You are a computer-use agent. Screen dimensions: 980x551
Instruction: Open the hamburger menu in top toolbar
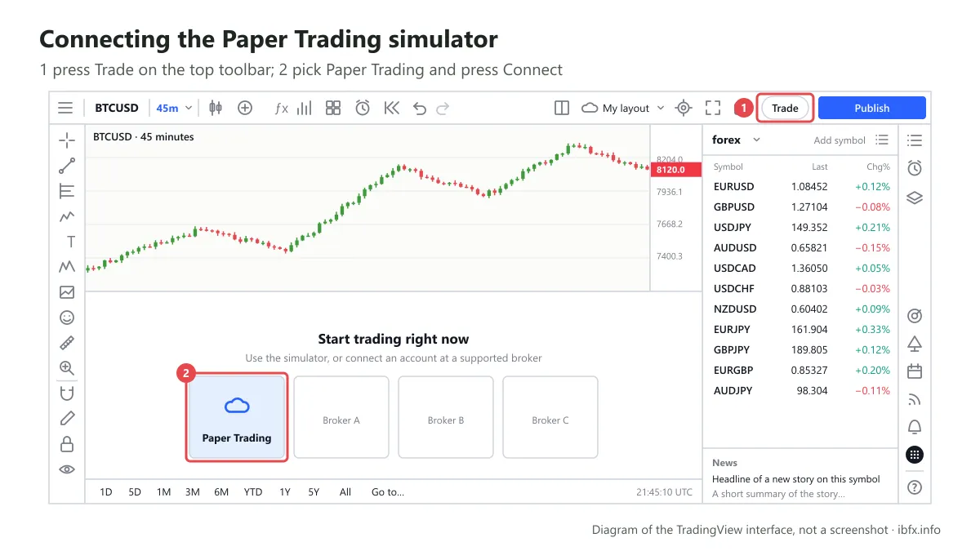coord(65,108)
